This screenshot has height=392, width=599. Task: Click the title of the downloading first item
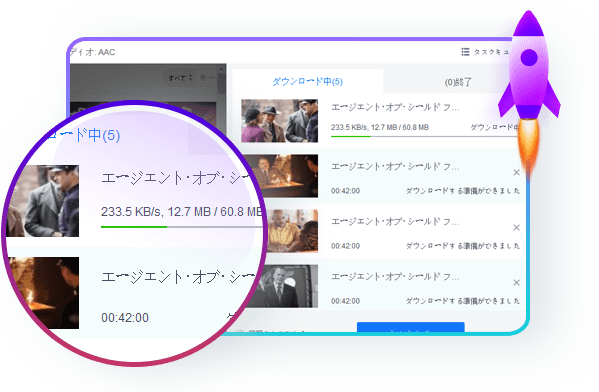(x=395, y=107)
